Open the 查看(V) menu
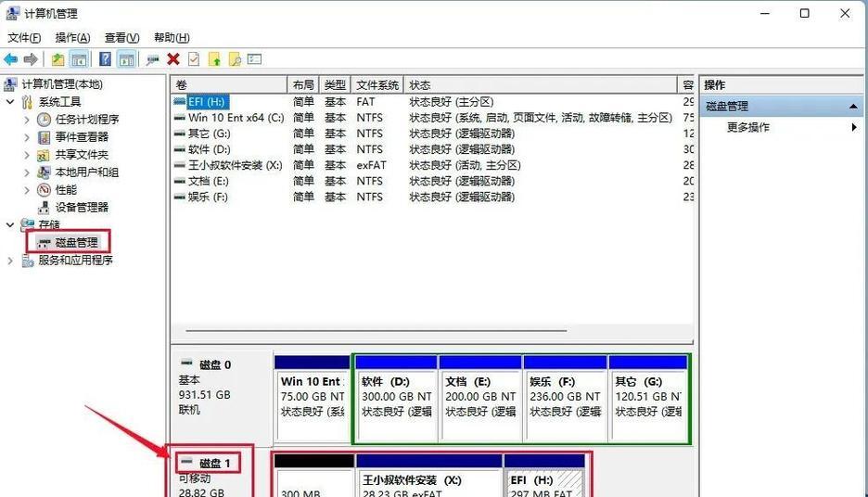868x497 pixels. click(121, 38)
